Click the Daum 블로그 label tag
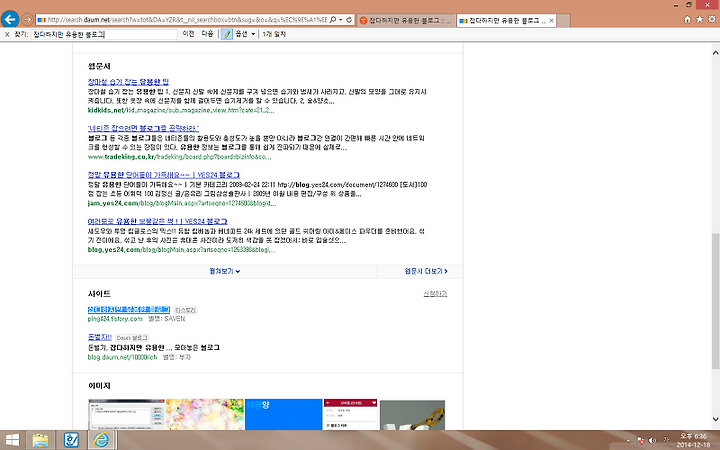Viewport: 720px width, 450px height. click(132, 338)
